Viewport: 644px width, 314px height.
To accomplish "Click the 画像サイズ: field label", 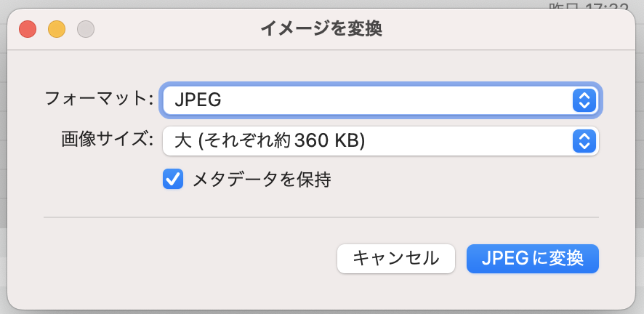I will pyautogui.click(x=108, y=140).
